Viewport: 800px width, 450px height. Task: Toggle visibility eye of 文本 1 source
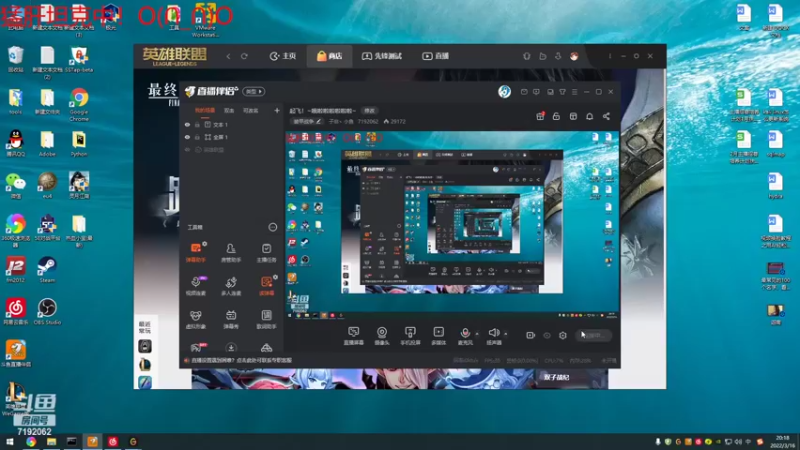pyautogui.click(x=187, y=124)
